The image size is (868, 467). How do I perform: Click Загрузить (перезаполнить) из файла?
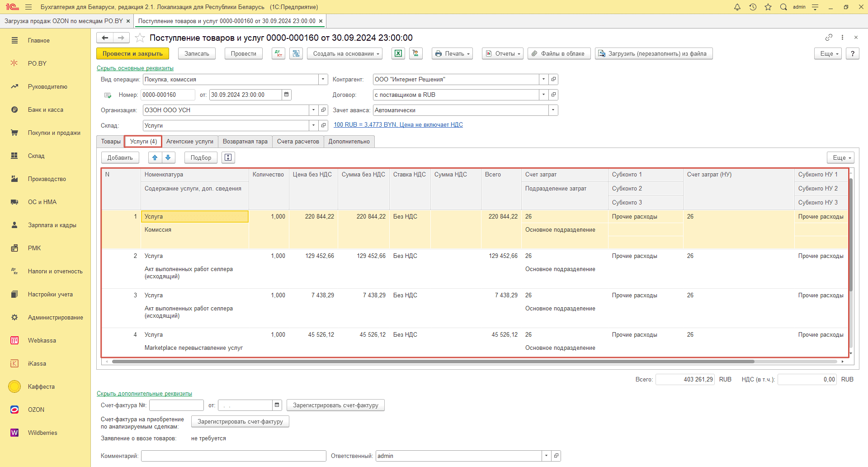point(654,53)
